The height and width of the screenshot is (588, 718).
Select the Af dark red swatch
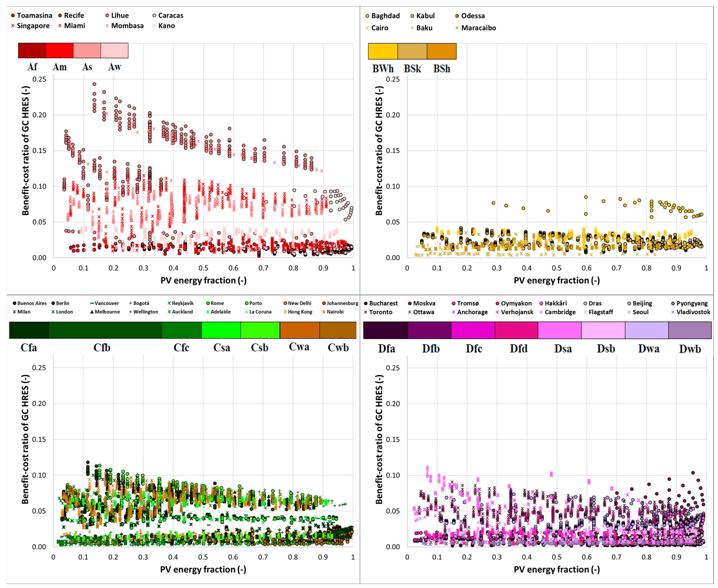pos(32,50)
